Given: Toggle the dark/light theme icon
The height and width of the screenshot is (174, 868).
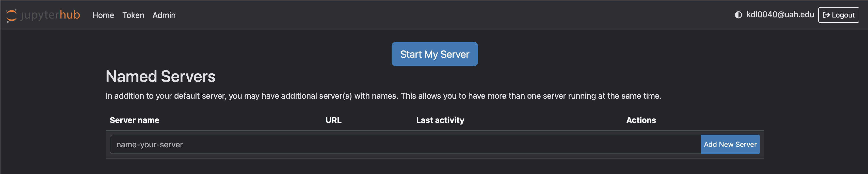Looking at the screenshot, I should point(738,15).
